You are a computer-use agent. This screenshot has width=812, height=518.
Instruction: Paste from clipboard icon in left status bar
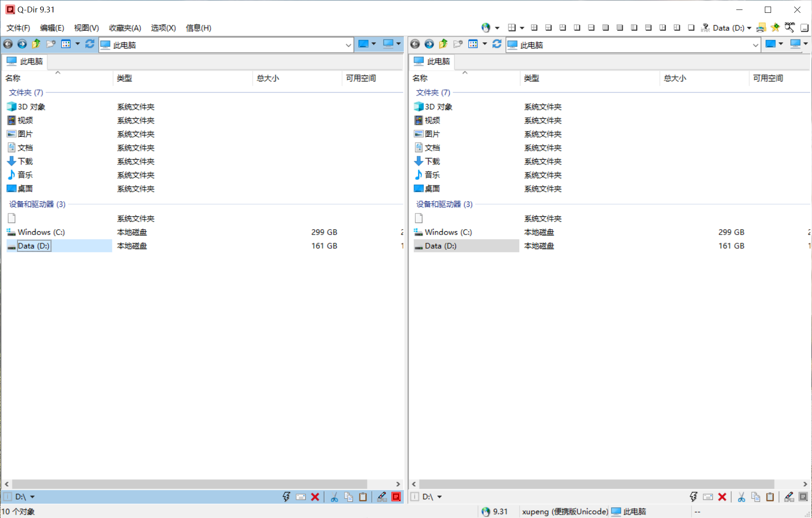(363, 496)
